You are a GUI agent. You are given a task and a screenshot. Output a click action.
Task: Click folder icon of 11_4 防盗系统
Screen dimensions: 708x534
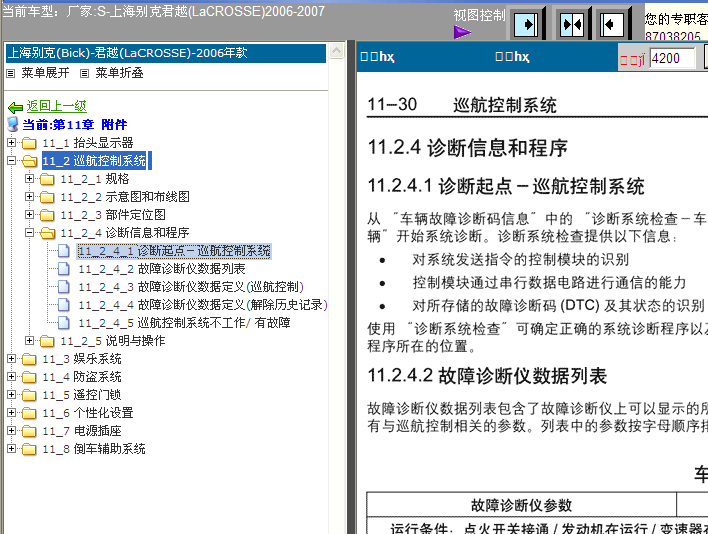point(29,377)
